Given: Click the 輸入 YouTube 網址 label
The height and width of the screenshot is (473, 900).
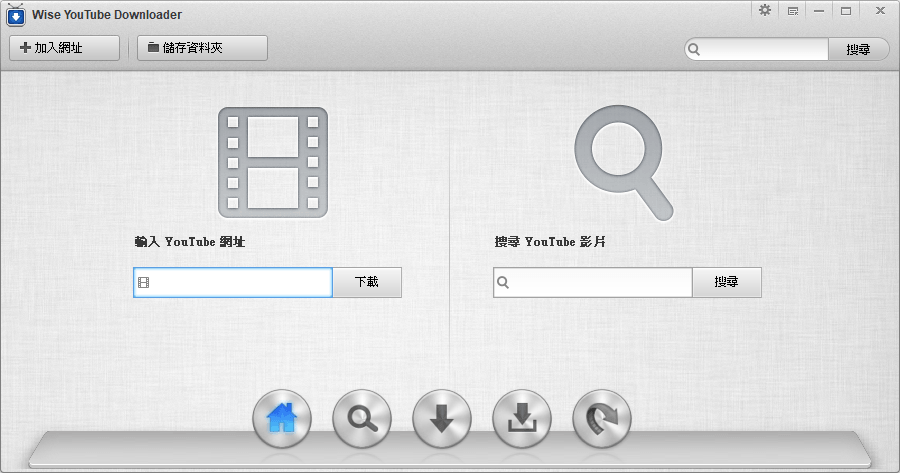Looking at the screenshot, I should pos(190,242).
